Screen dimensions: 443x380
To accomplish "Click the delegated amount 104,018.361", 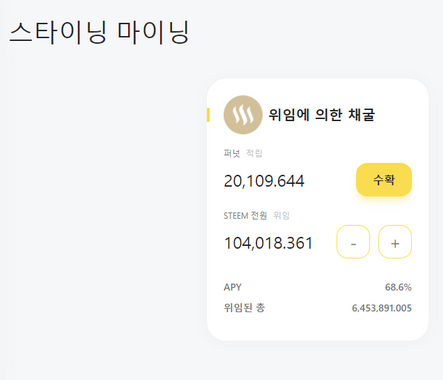I will point(268,243).
